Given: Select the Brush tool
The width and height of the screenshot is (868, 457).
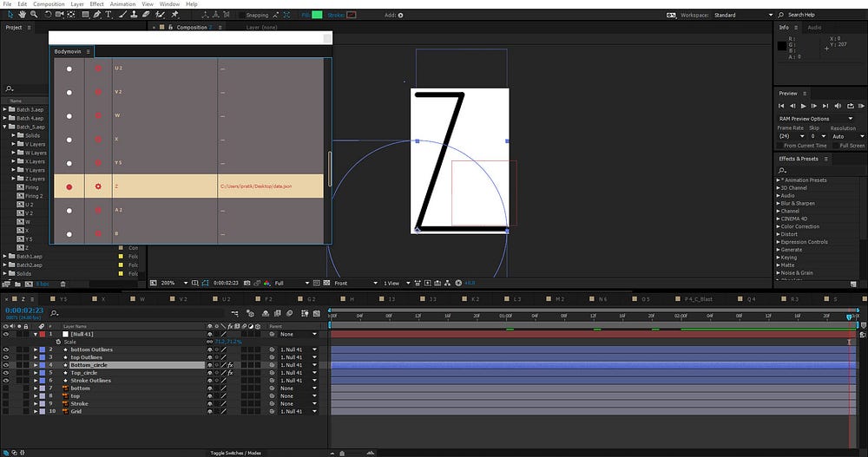Looking at the screenshot, I should click(123, 15).
